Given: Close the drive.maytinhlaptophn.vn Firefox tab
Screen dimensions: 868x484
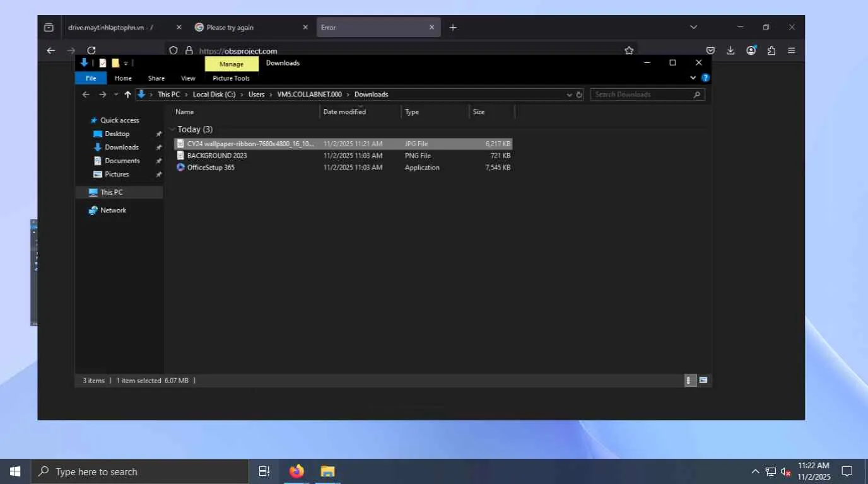Looking at the screenshot, I should tap(179, 27).
